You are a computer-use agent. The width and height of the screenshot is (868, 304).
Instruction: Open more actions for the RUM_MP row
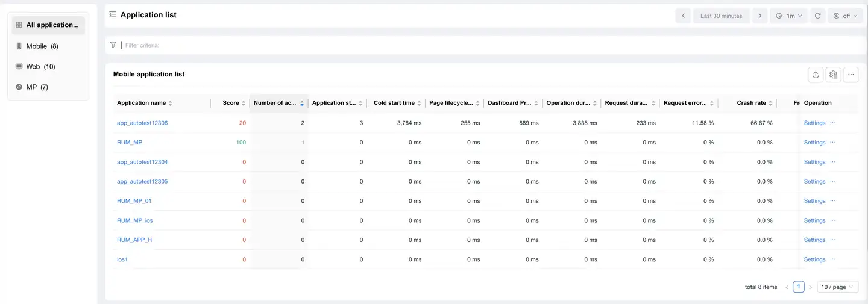tap(832, 143)
